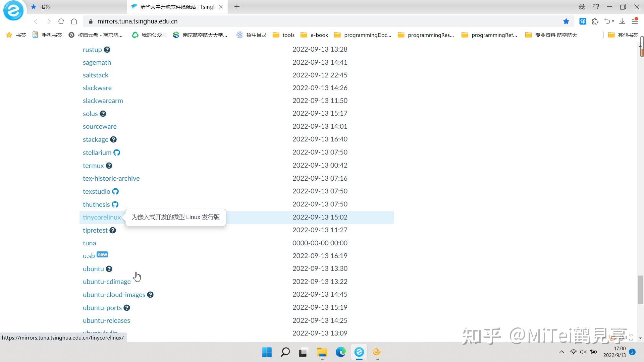Open volume icon in system tray
This screenshot has height=362, width=644.
[x=583, y=352]
